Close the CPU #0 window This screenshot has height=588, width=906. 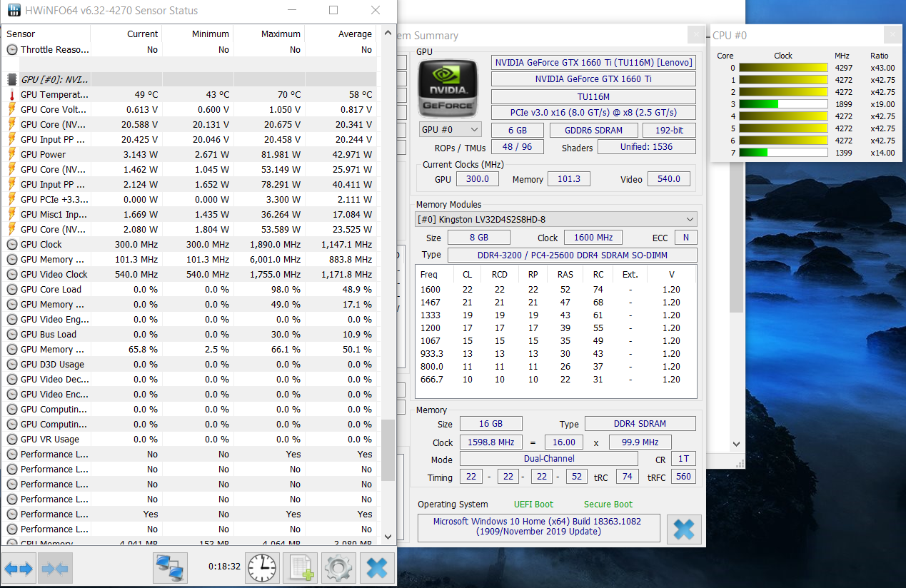(892, 35)
